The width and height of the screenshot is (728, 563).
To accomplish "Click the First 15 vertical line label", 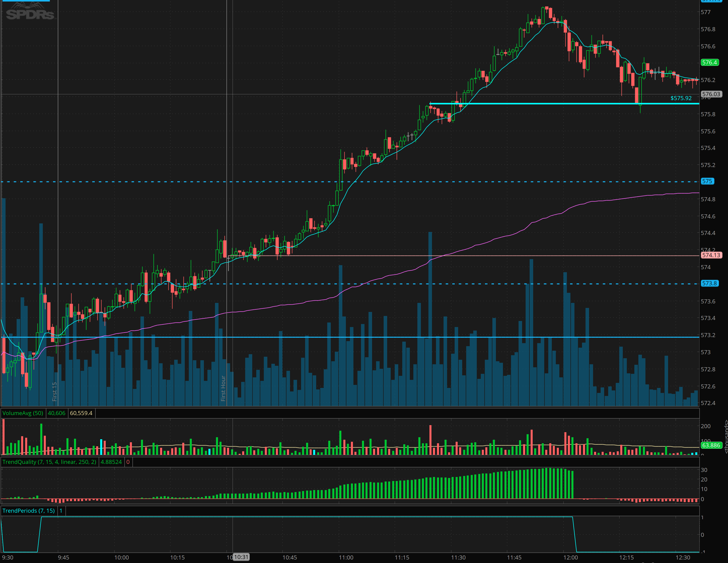I will coord(54,391).
